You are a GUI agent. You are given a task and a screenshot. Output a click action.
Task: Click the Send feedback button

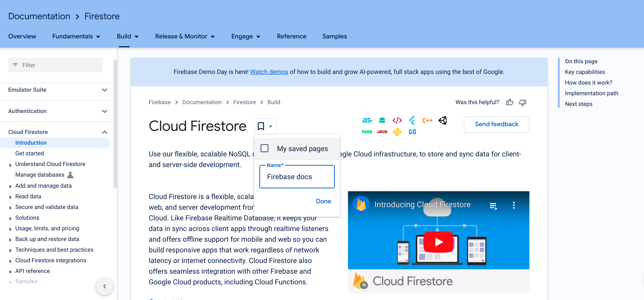click(496, 124)
